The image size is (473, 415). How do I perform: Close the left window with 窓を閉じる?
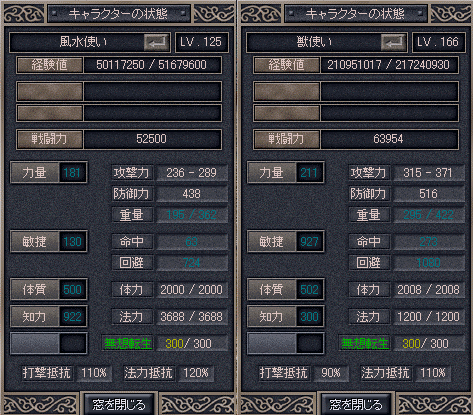coord(119,404)
